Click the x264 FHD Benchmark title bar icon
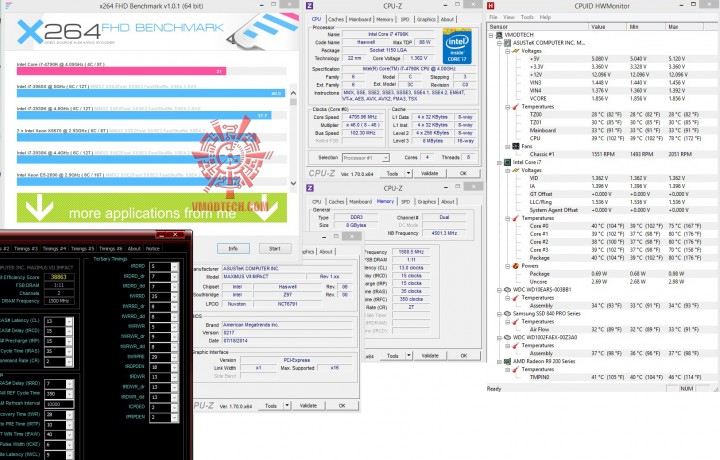Viewport: 720px width, 460px height. tap(8, 6)
